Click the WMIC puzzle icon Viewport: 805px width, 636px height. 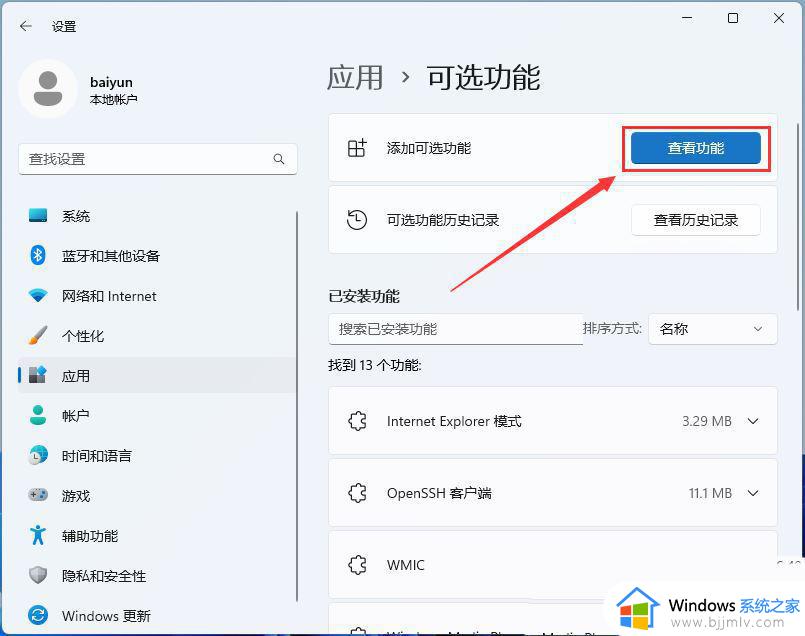[x=357, y=565]
